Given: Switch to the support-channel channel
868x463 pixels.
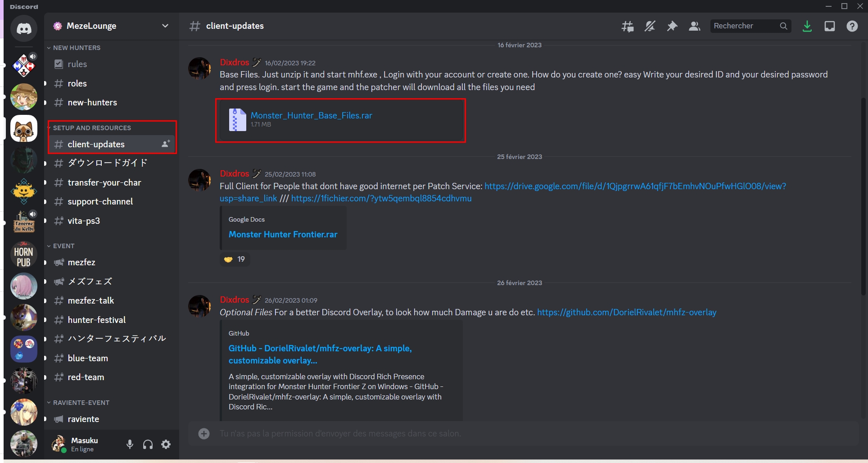Looking at the screenshot, I should point(100,201).
